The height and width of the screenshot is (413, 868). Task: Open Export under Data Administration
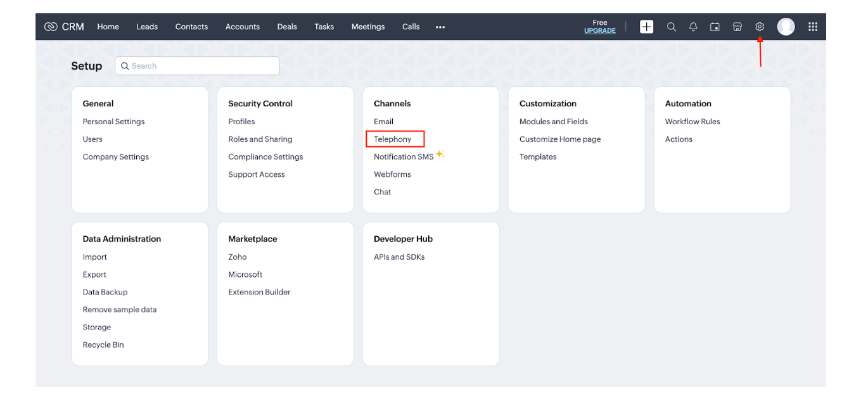(94, 275)
